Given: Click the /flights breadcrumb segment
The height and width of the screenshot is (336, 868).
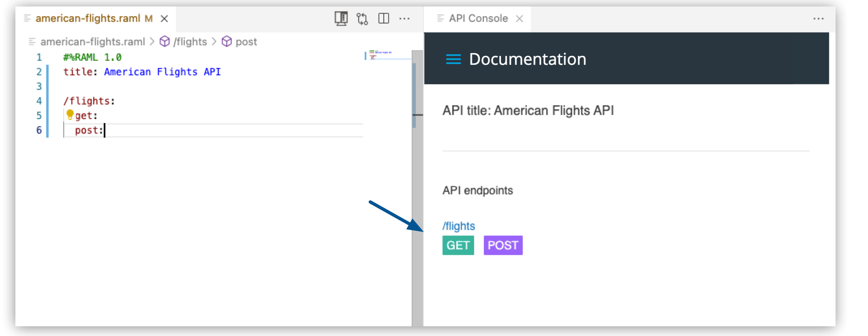Looking at the screenshot, I should click(190, 42).
